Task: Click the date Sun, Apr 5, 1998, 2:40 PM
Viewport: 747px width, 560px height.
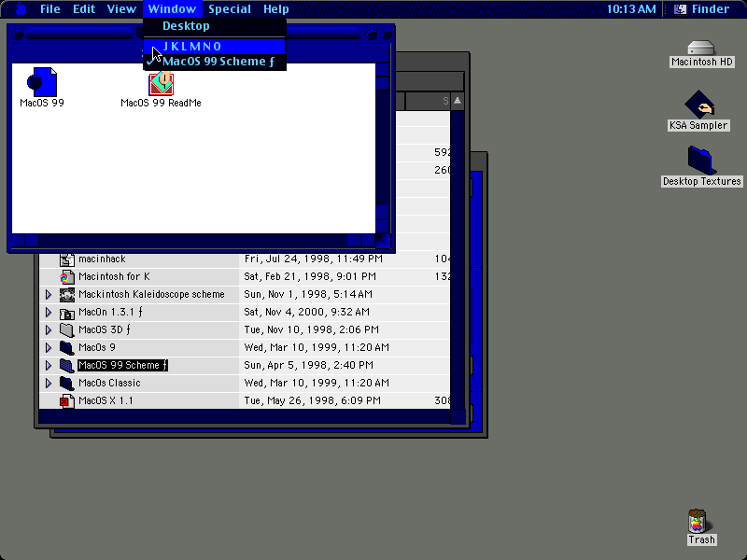Action: coord(309,365)
